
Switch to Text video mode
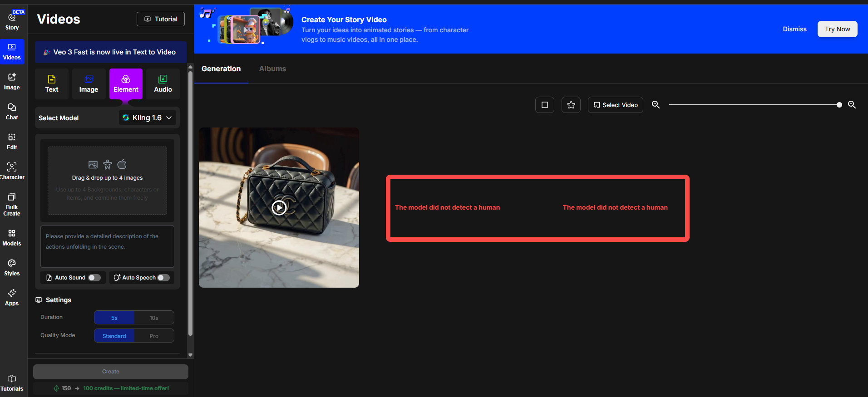52,84
